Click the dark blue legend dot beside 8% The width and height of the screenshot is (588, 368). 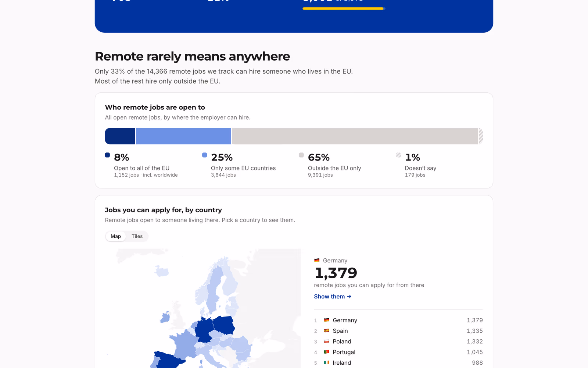[107, 155]
